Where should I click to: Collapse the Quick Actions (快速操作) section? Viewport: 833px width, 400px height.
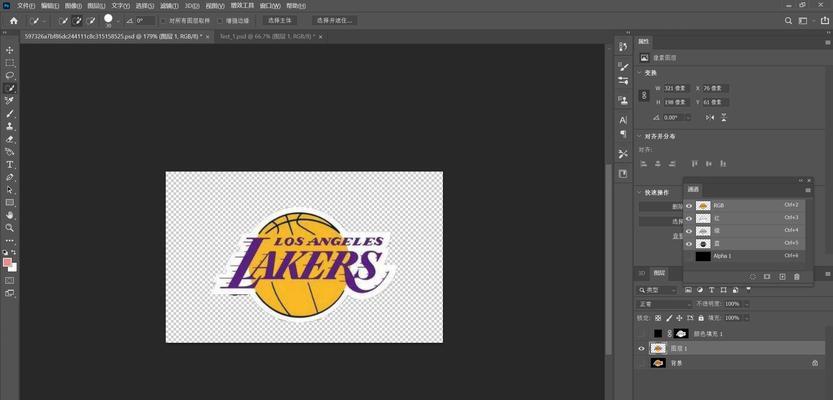point(640,193)
